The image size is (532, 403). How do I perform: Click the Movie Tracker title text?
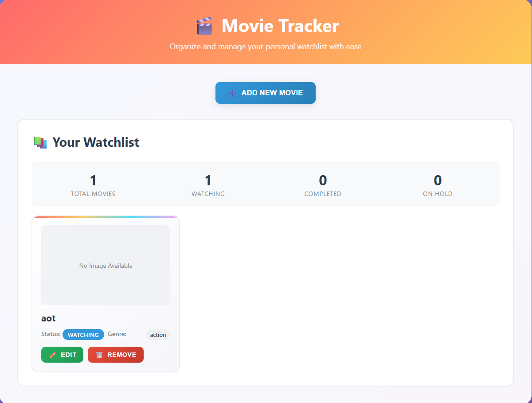pyautogui.click(x=280, y=26)
